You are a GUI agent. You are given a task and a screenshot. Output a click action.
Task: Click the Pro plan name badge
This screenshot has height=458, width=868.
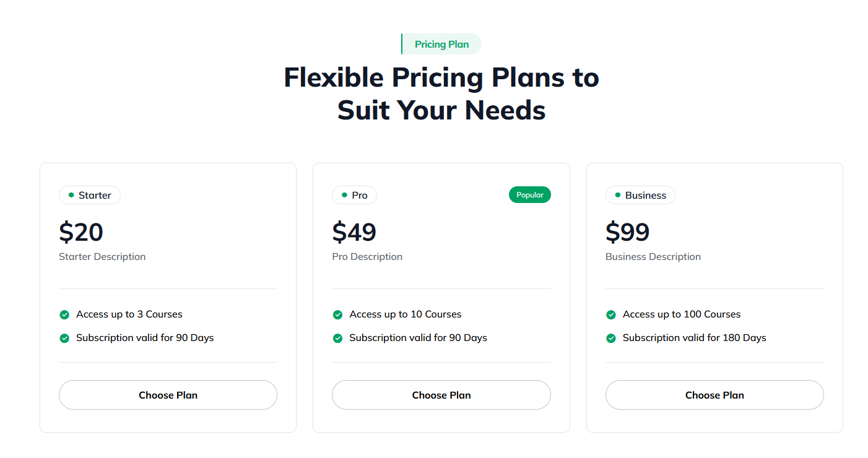coord(354,195)
